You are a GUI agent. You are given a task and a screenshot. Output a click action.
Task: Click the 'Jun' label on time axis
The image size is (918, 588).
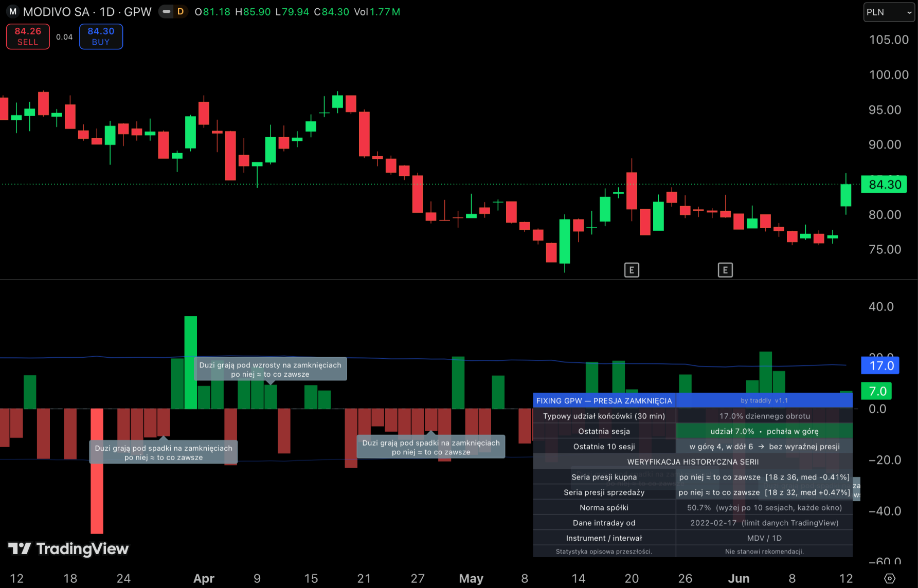pyautogui.click(x=739, y=578)
